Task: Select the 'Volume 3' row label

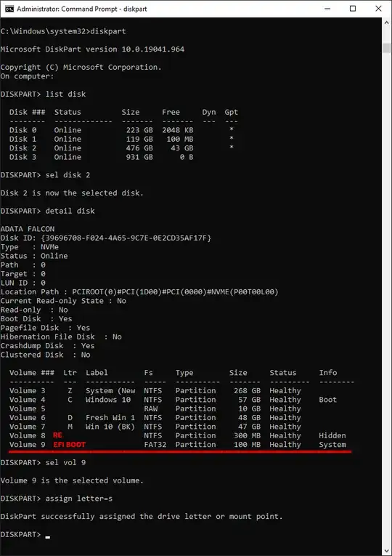Action: coord(28,391)
